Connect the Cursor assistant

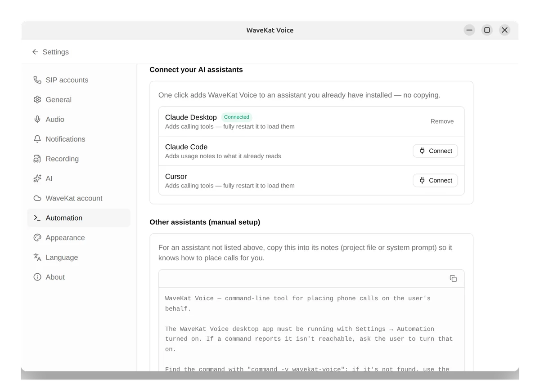pyautogui.click(x=435, y=180)
